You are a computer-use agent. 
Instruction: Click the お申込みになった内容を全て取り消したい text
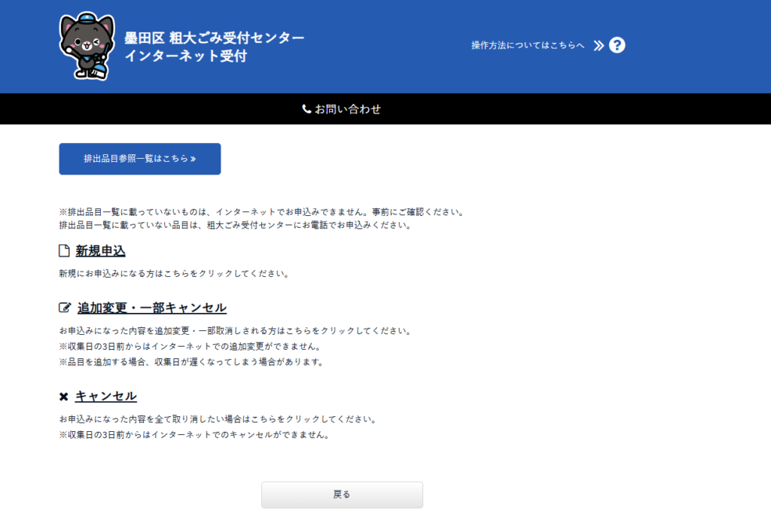coord(217,419)
